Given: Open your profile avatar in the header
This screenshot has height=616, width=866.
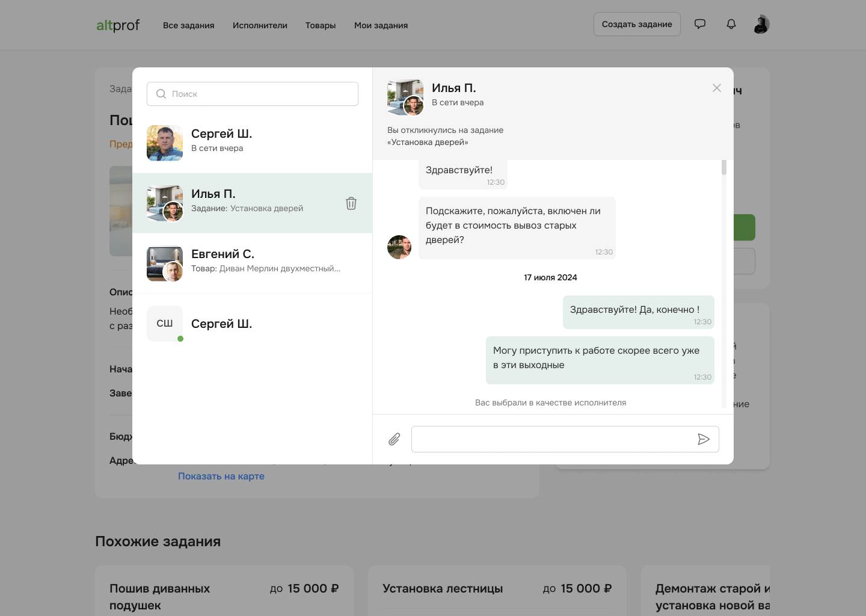Looking at the screenshot, I should tap(761, 24).
